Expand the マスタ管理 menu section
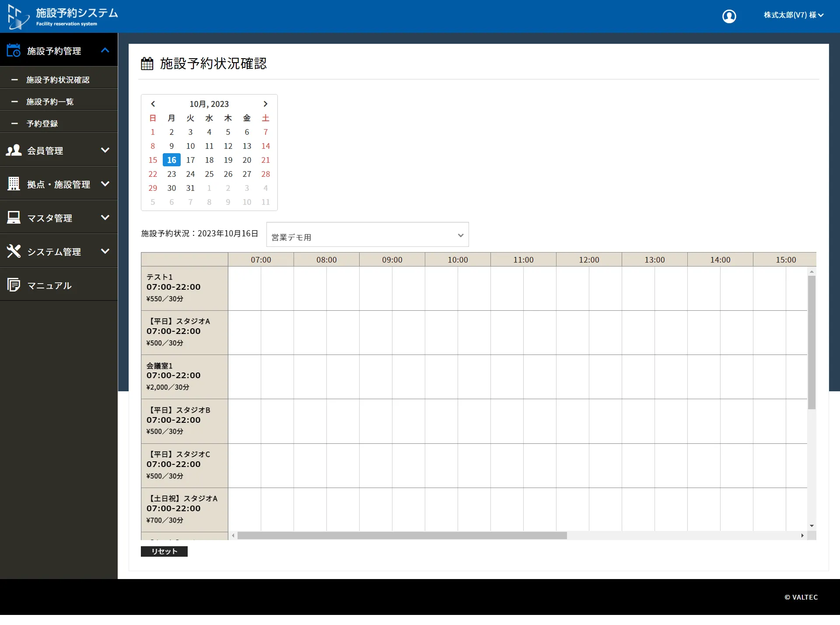The height and width of the screenshot is (625, 840). pos(105,218)
